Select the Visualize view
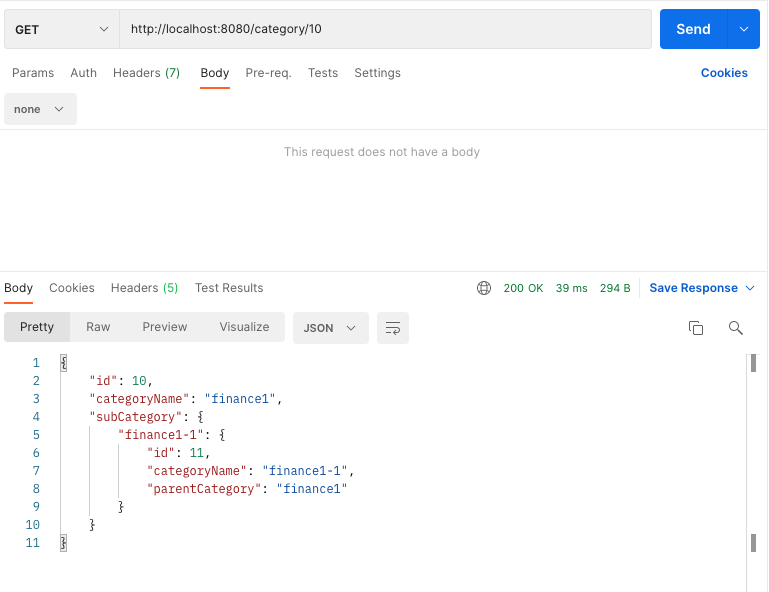Viewport: 769px width, 592px height. 244,327
